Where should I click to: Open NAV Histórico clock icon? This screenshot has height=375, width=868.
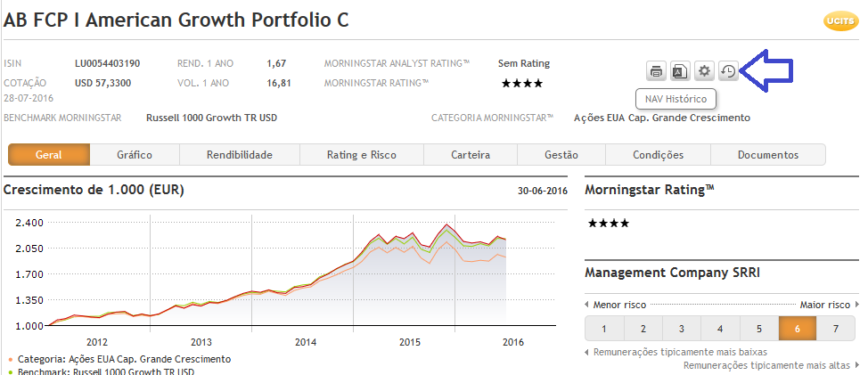728,71
